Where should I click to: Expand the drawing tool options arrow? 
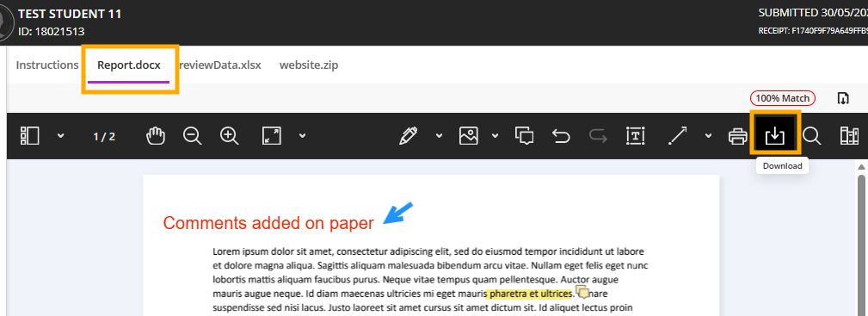[x=439, y=136]
